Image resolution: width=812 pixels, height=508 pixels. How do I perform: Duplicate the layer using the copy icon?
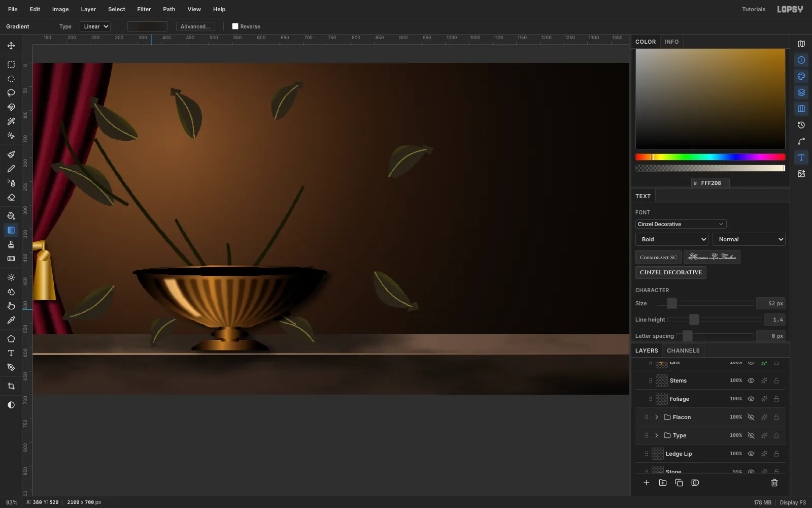pos(679,483)
